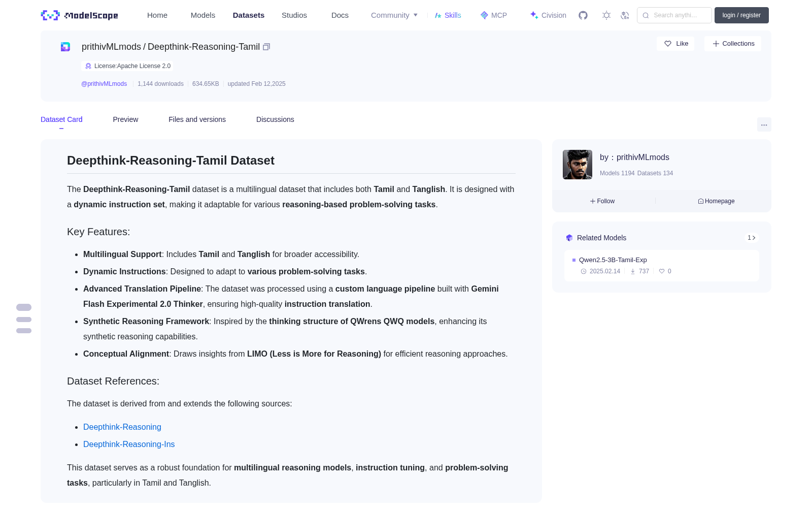Screen dimensions: 812x508
Task: Add dataset to Collections
Action: [x=733, y=44]
